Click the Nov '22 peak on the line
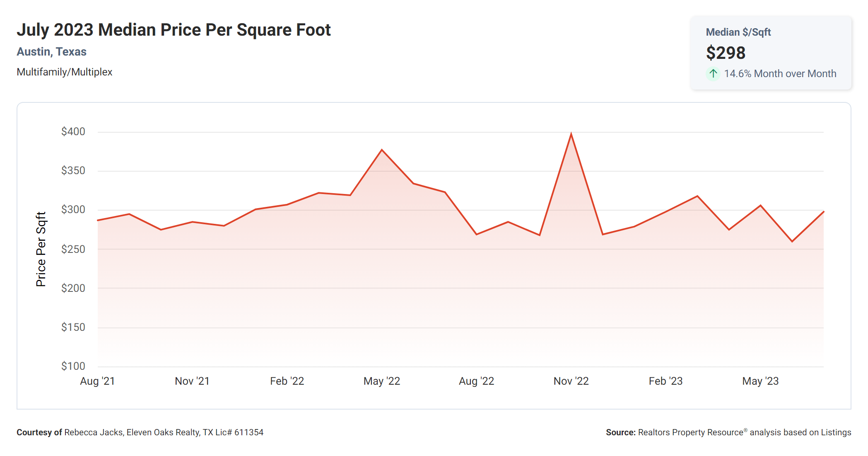 pyautogui.click(x=571, y=135)
